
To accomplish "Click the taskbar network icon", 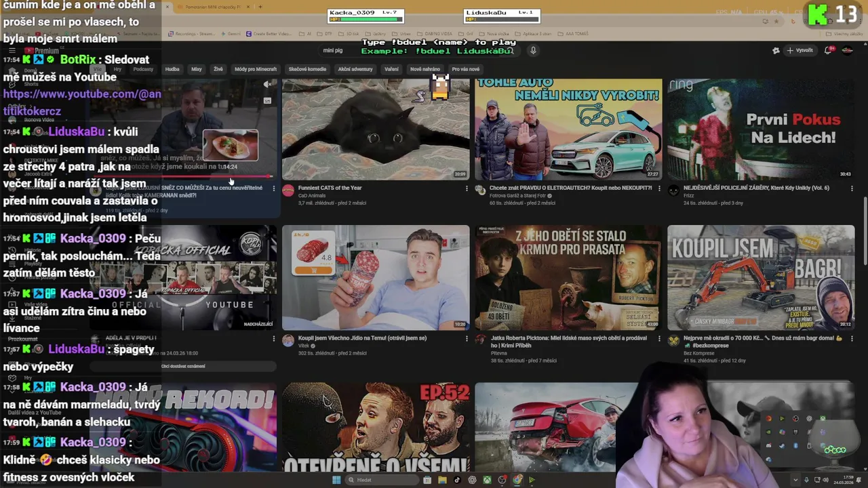I will click(816, 481).
